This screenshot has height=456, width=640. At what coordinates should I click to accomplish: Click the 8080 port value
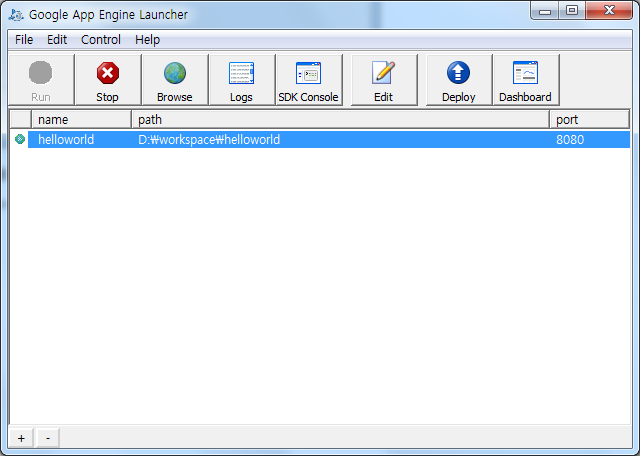pos(570,140)
